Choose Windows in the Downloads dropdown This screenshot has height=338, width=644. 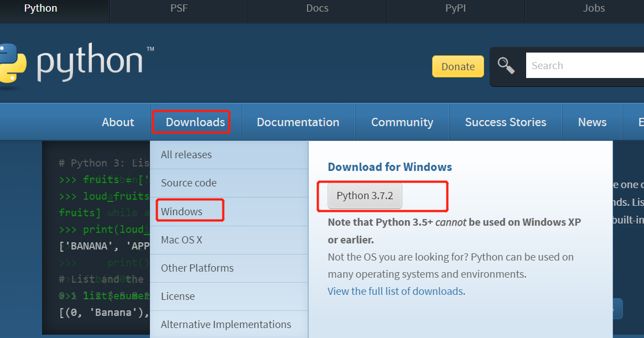[229, 211]
